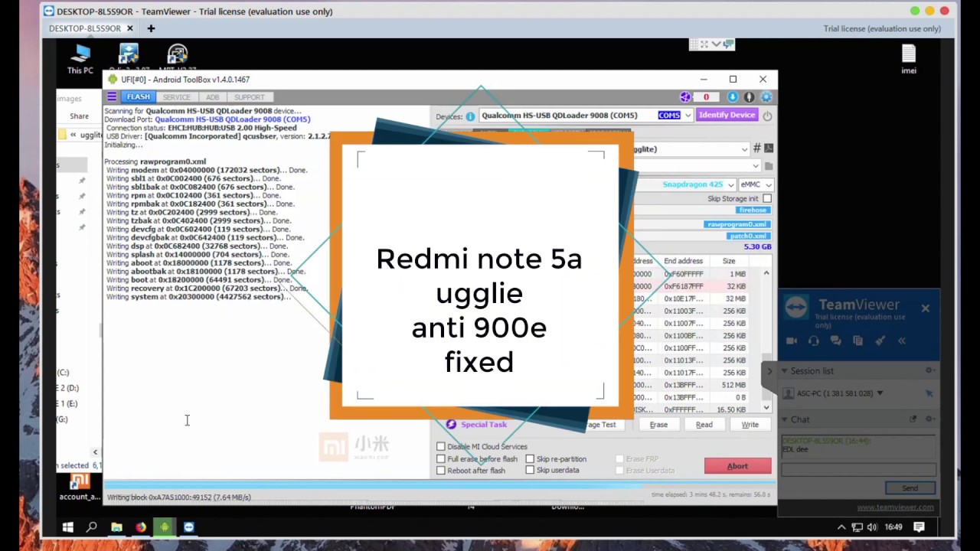Open the Windows notification center icon
Image resolution: width=980 pixels, height=551 pixels.
click(x=920, y=527)
